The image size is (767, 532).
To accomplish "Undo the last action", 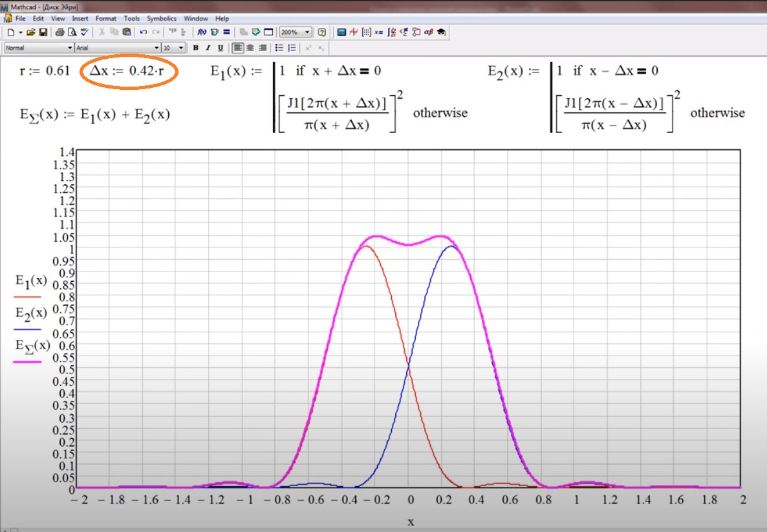I will pos(144,32).
